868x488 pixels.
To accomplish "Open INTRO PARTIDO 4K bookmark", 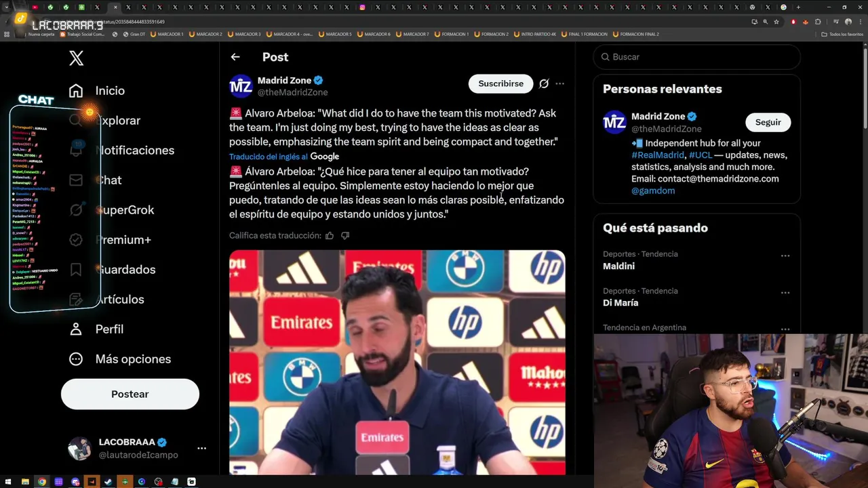I will (534, 34).
